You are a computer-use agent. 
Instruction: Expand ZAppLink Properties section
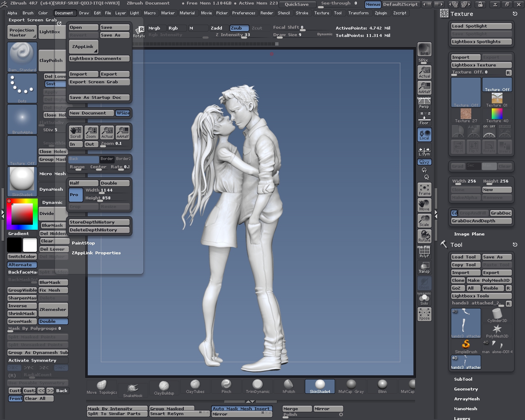(x=96, y=253)
